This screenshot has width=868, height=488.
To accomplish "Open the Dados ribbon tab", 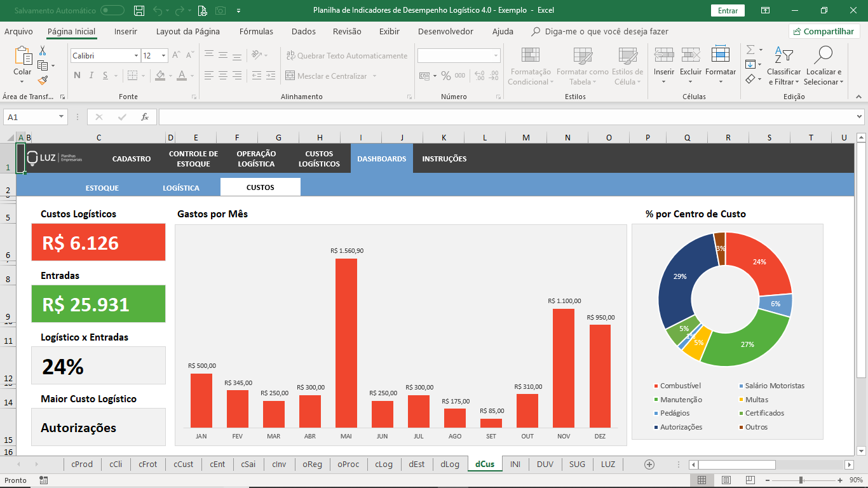I will tap(304, 31).
